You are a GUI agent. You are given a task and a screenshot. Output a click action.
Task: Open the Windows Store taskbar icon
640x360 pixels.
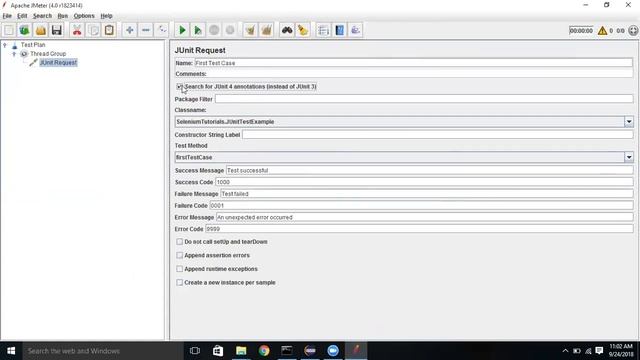coord(218,351)
